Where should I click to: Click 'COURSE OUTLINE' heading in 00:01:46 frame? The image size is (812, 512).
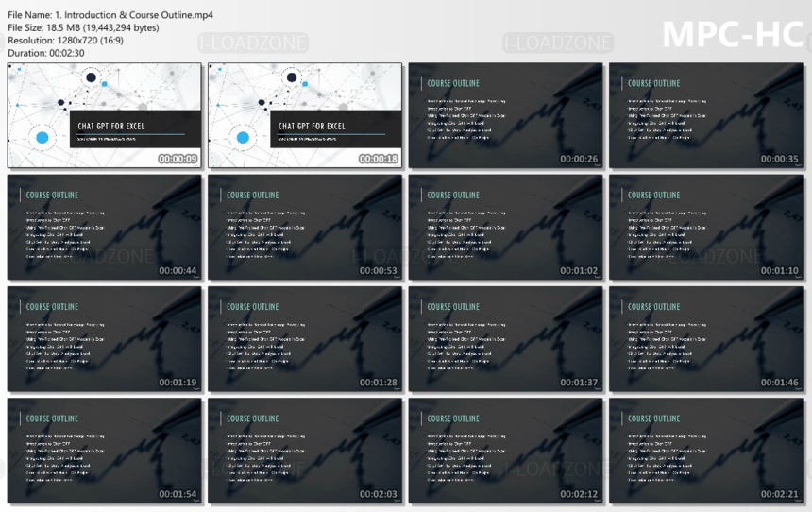pyautogui.click(x=654, y=307)
